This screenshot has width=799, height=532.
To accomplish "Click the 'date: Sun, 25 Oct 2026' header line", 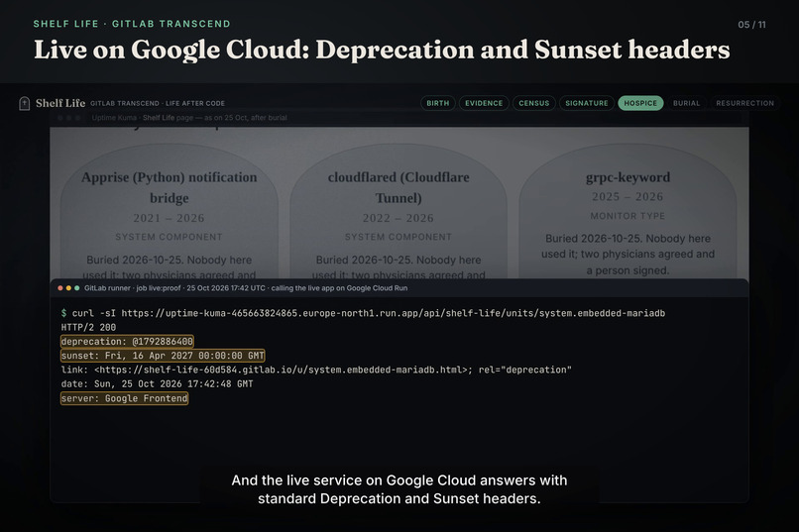I will (157, 383).
